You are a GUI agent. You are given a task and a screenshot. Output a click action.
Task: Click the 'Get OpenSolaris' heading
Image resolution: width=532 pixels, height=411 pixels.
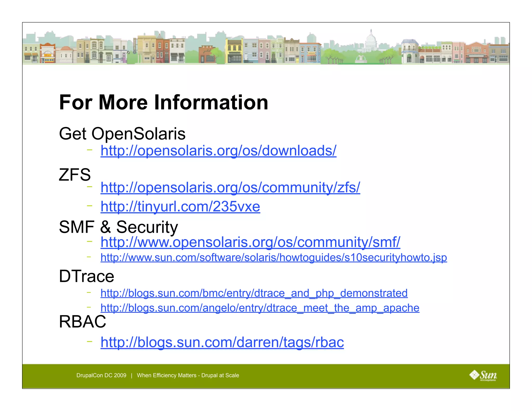tap(122, 134)
